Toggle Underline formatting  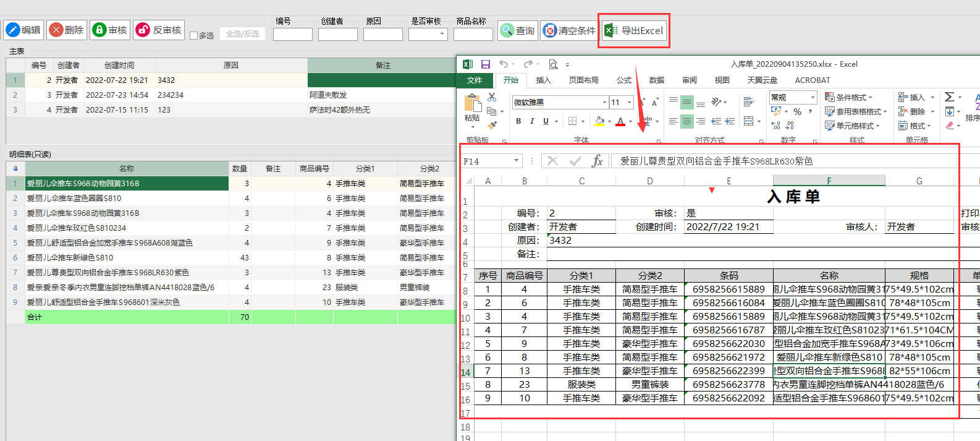point(546,121)
